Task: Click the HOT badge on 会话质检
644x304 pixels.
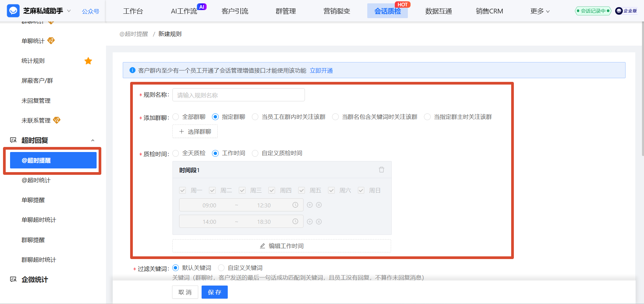Action: coord(402,5)
